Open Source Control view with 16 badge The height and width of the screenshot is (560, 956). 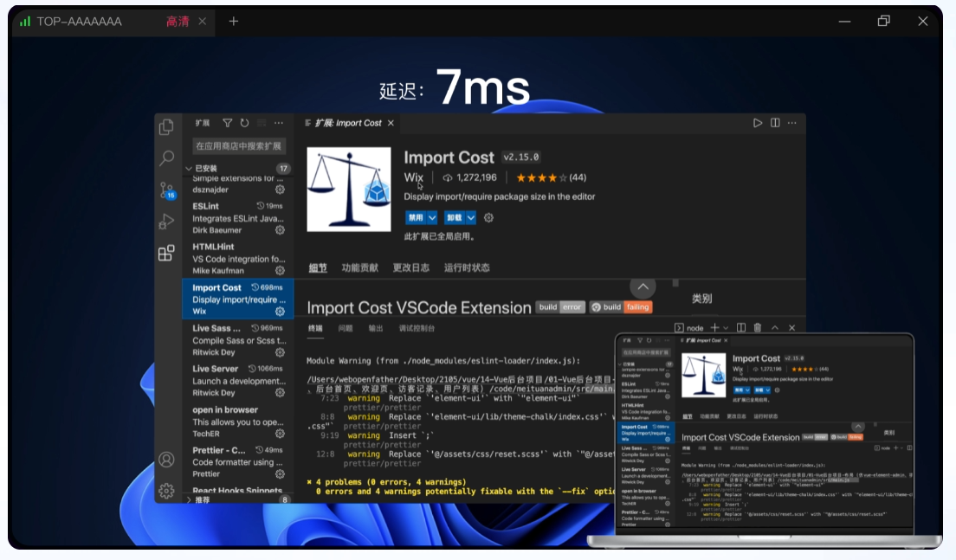click(x=166, y=190)
